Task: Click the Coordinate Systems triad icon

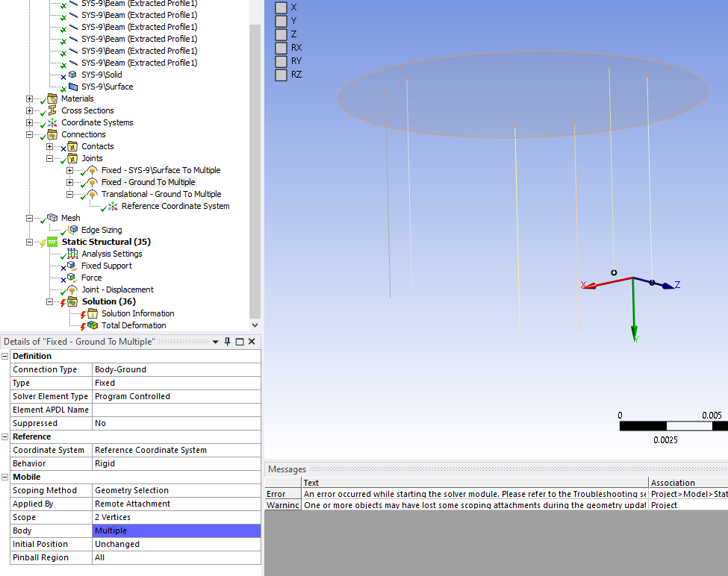Action: click(52, 122)
